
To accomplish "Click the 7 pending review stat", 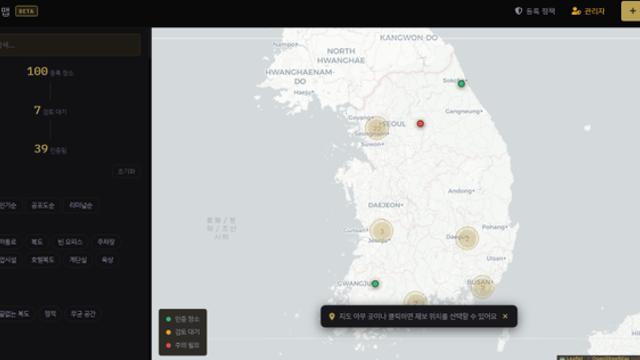I will (50, 111).
